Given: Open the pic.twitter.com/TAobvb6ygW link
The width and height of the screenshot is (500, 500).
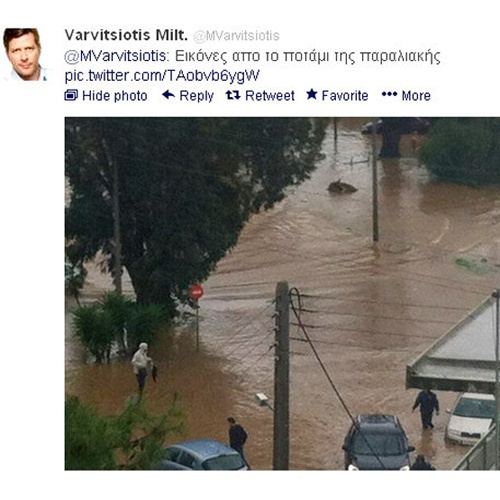Looking at the screenshot, I should 162,76.
